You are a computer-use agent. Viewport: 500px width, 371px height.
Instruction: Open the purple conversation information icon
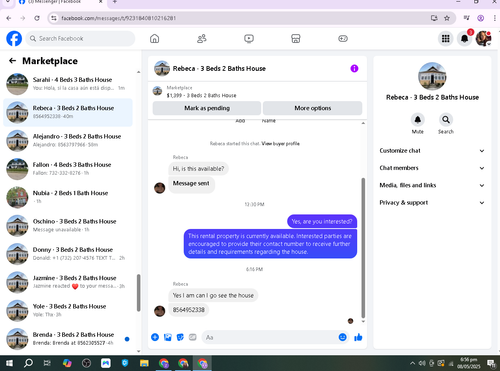(x=354, y=68)
